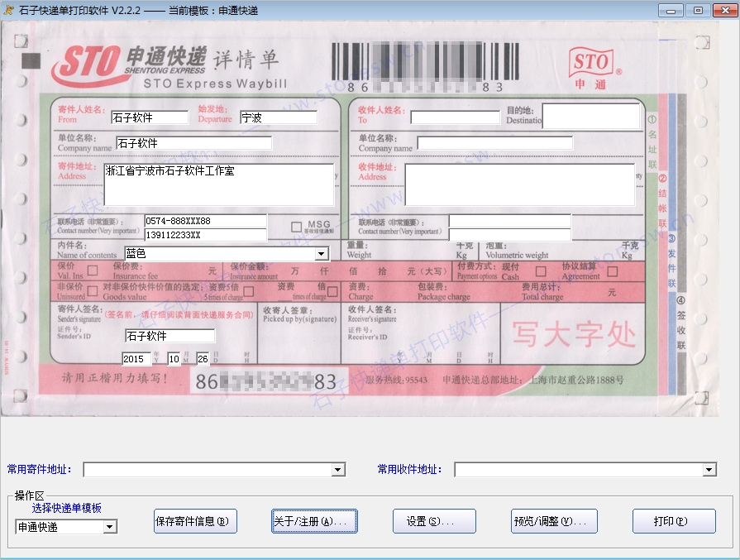Focus the 寄件人姓名 sender name field

click(150, 117)
